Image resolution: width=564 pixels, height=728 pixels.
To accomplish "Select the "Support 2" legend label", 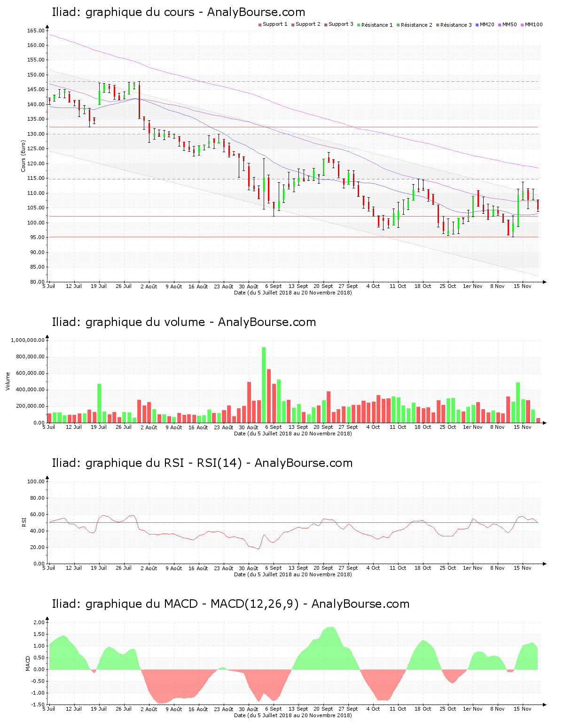I will (308, 24).
